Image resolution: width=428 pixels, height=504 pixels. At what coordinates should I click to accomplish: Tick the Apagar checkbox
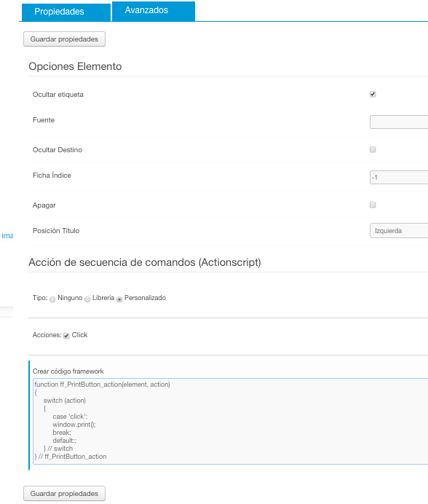click(373, 205)
